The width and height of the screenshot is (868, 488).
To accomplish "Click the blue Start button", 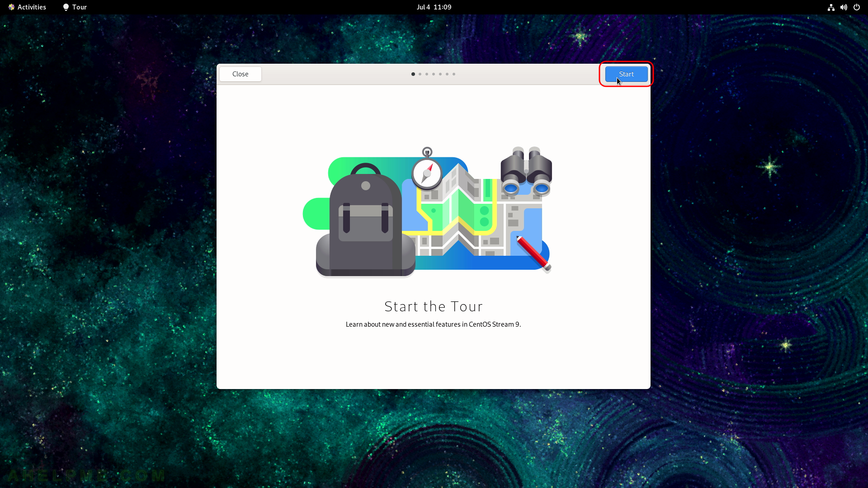I will [626, 74].
